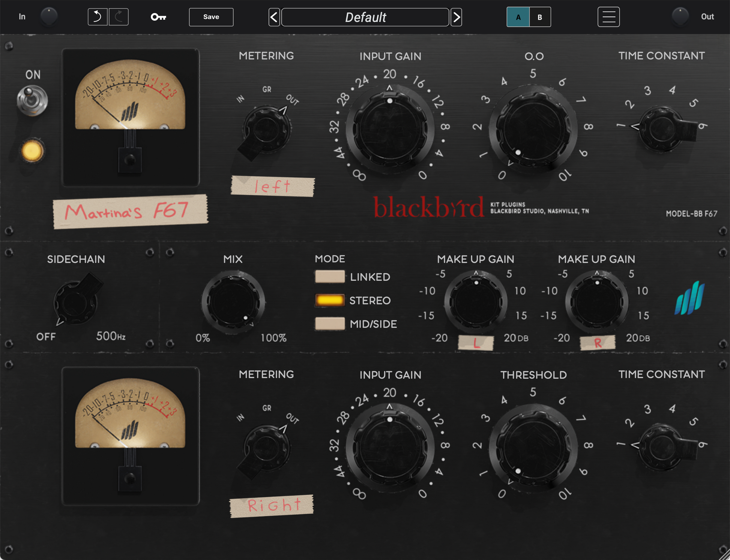Click the Save button
The image size is (730, 560).
coord(211,17)
